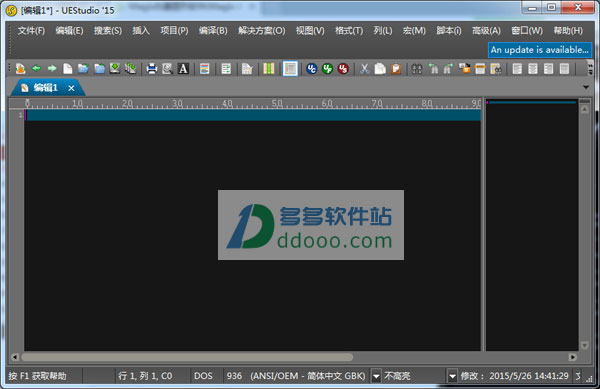
Task: Open the 不高亮 highlighting dropdown arrow
Action: point(452,376)
